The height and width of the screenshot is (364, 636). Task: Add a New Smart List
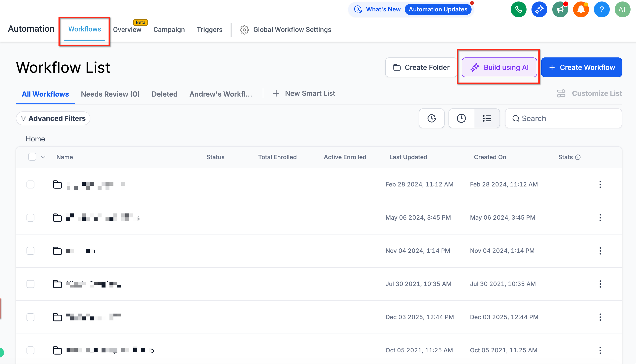tap(303, 94)
